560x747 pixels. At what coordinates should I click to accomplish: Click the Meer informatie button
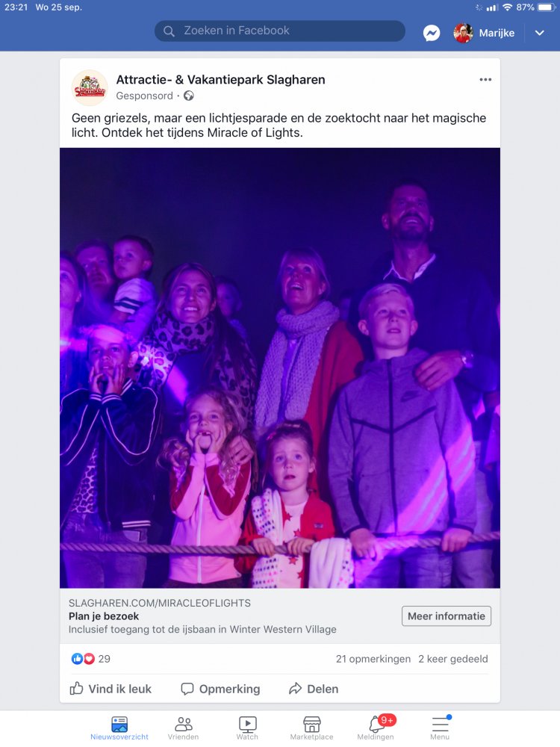click(x=447, y=616)
